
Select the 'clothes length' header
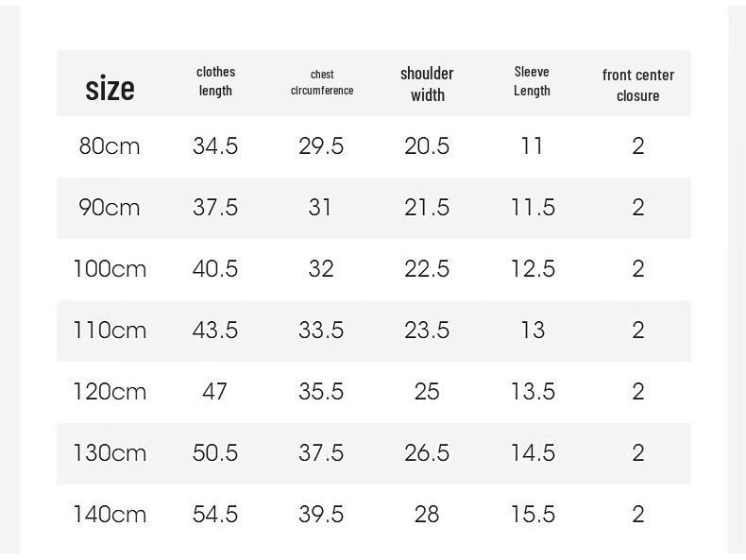click(215, 81)
